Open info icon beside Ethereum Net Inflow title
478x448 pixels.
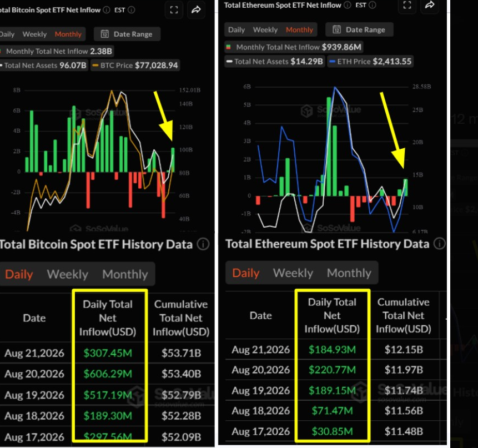pyautogui.click(x=347, y=5)
